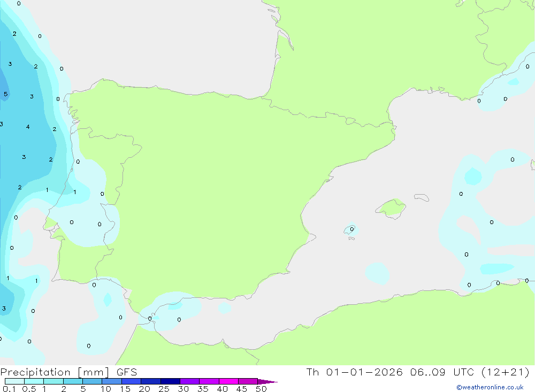Image resolution: width=535 pixels, height=392 pixels.
Task: Click the "Th 01-01-2026" date text
Action: tap(354, 372)
